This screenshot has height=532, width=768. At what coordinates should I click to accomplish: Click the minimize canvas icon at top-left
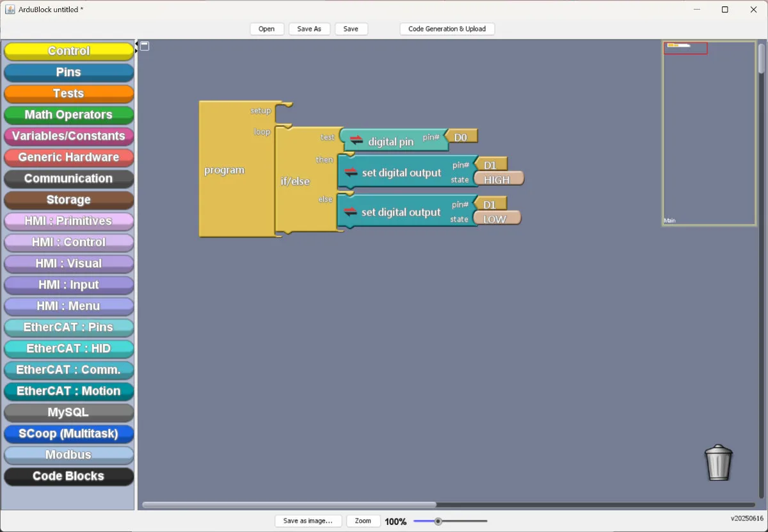click(145, 45)
